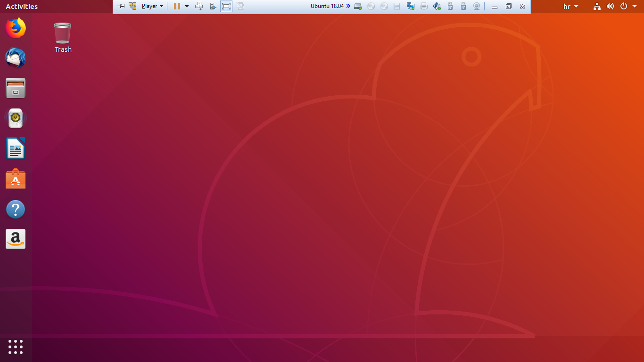
Task: Pause the virtual machine
Action: 177,6
